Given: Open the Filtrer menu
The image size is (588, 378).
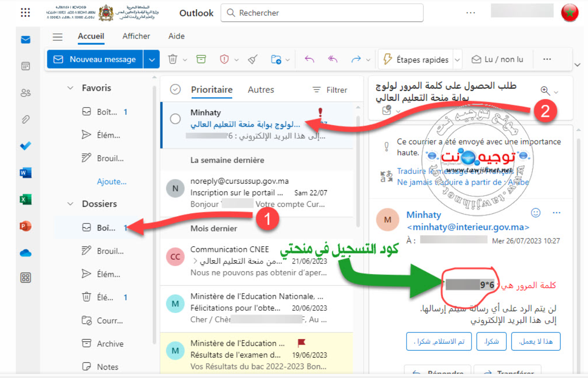Looking at the screenshot, I should (x=330, y=90).
